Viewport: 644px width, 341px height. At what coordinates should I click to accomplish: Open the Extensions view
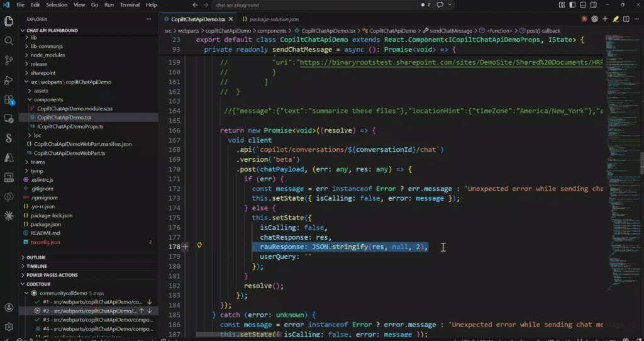pos(9,99)
